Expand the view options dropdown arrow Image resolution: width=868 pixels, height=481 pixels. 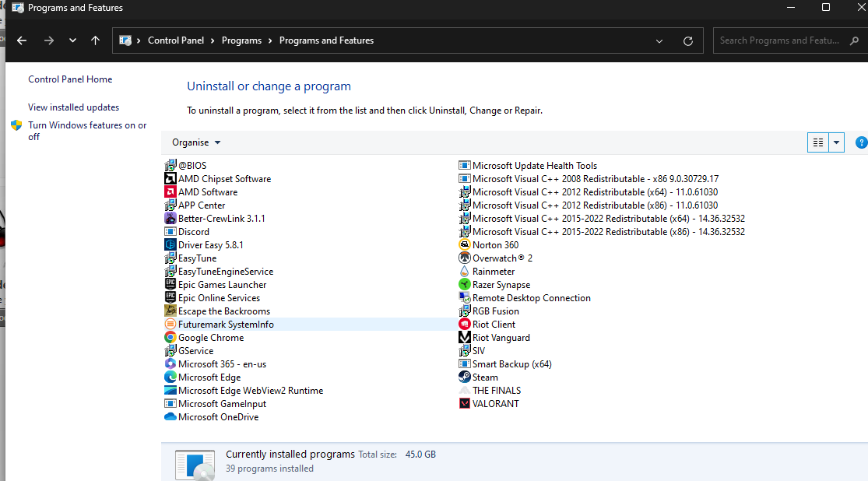[836, 142]
